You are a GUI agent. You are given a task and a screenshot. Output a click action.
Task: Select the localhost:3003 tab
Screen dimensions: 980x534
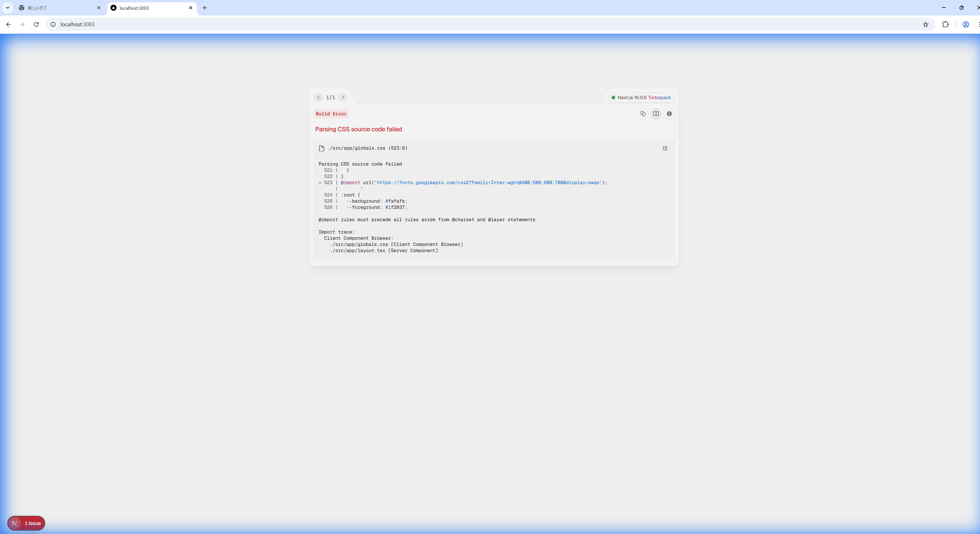point(148,8)
